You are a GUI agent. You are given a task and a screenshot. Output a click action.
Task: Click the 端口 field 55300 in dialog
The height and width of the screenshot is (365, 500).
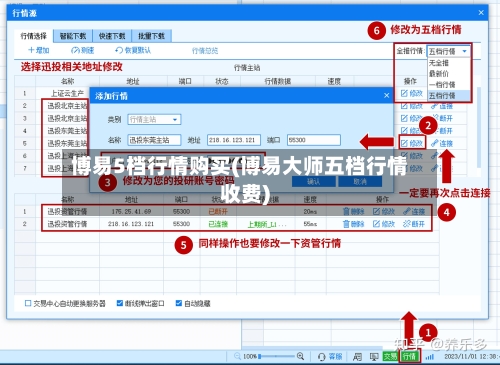(x=314, y=140)
